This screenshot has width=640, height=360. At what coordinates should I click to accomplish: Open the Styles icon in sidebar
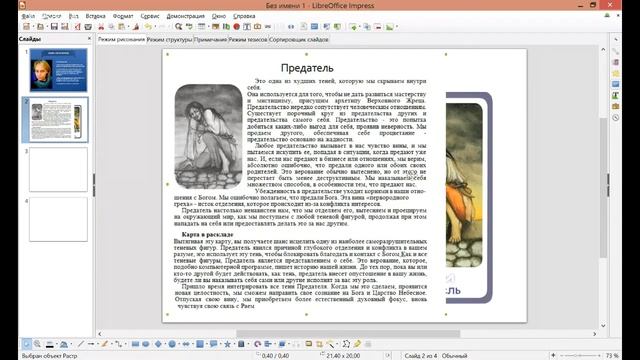pos(616,96)
